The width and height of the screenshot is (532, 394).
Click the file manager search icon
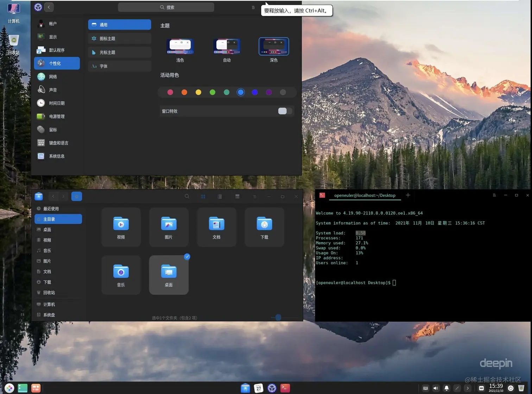187,196
